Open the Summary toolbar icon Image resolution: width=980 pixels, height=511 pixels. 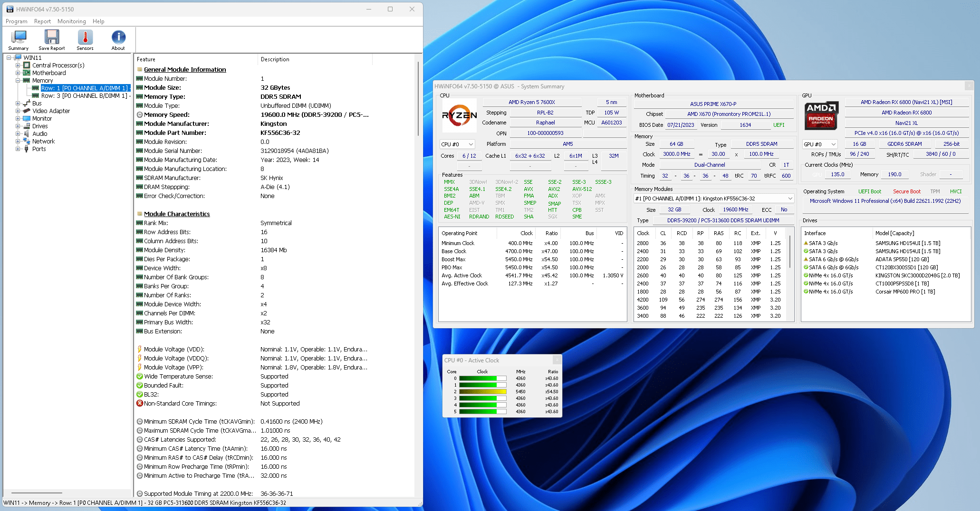tap(19, 40)
